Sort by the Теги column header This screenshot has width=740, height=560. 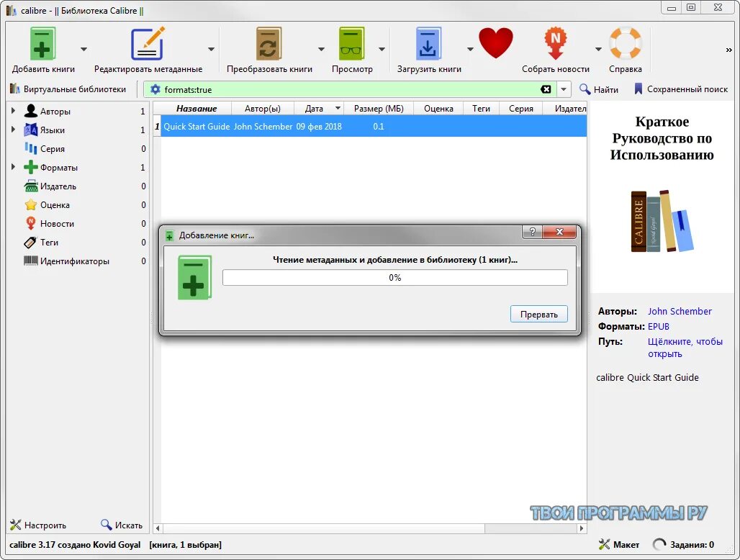click(481, 109)
